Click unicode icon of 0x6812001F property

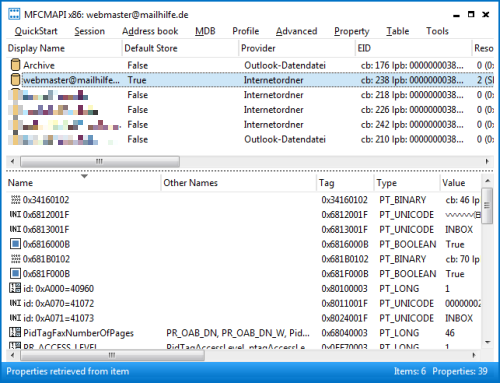pos(15,214)
